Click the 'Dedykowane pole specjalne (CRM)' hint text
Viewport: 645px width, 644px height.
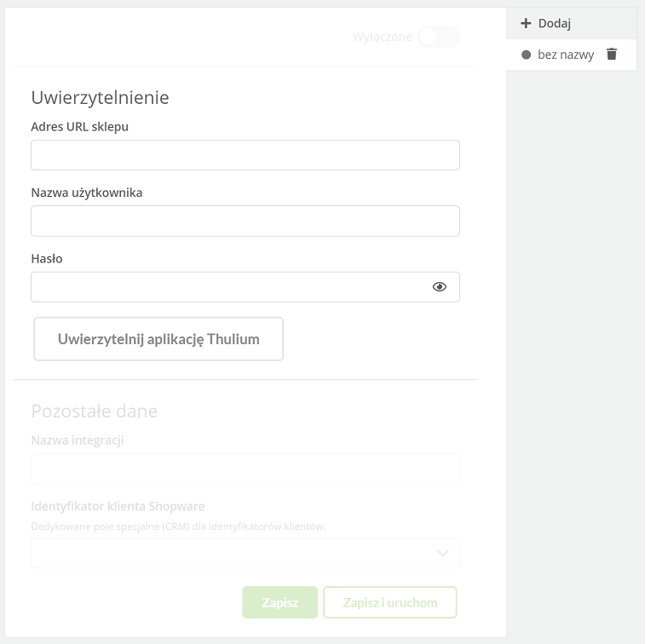tap(178, 526)
